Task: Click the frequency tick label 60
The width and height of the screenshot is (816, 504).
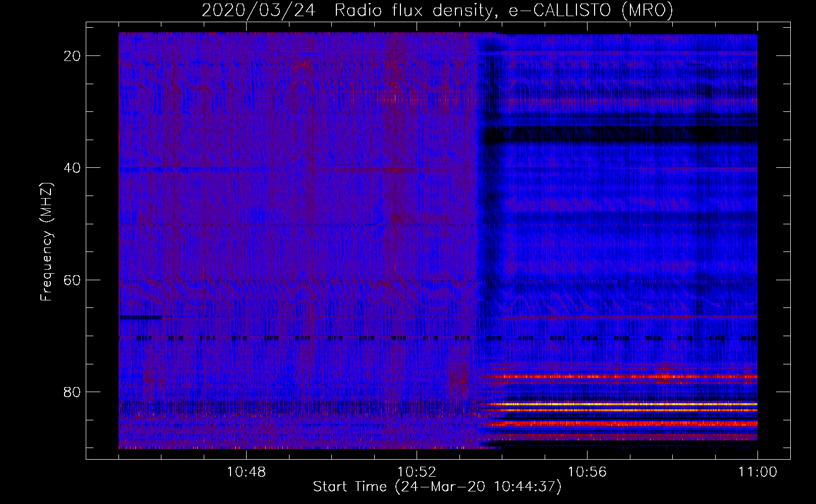Action: 72,280
